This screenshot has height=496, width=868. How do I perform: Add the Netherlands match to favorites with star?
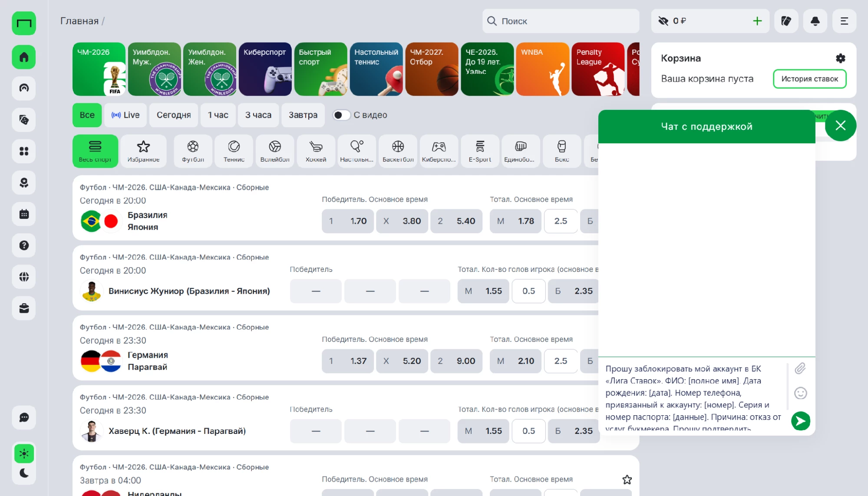point(627,479)
